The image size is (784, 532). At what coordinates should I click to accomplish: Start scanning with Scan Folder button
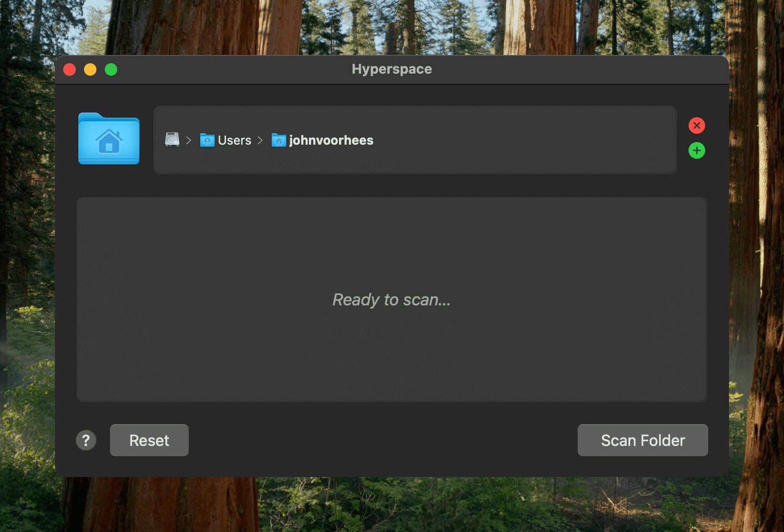pos(643,440)
